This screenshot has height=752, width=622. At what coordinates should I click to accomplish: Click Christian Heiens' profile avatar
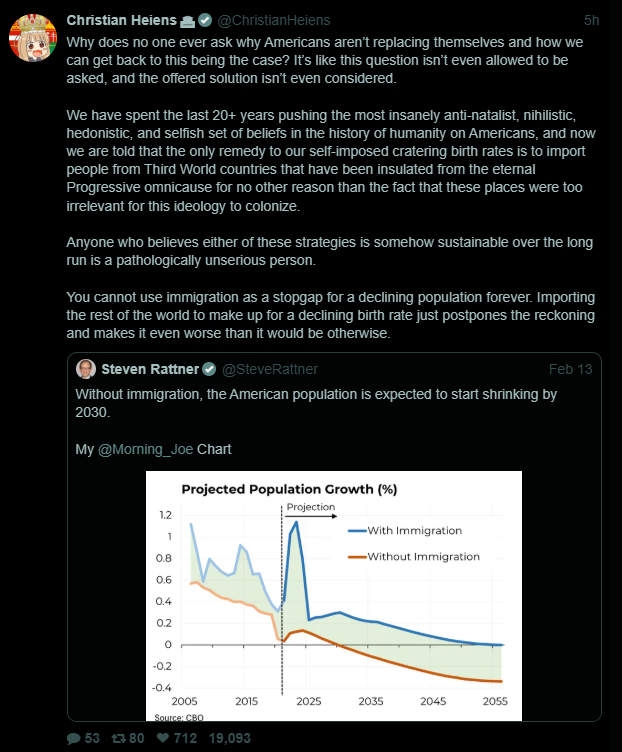pyautogui.click(x=33, y=37)
